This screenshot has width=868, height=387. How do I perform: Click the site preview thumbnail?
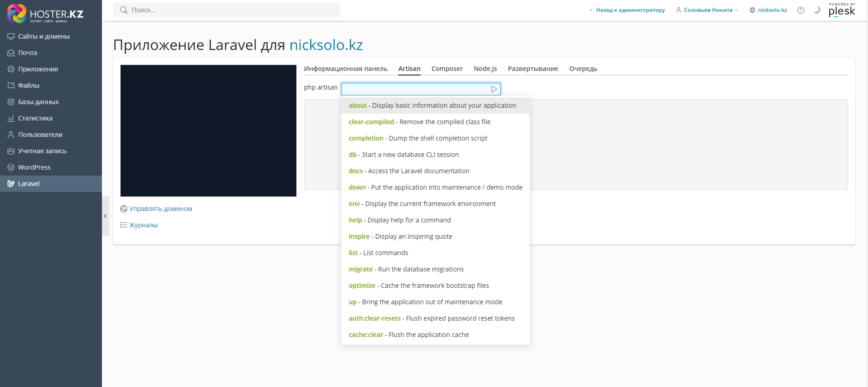tap(208, 131)
